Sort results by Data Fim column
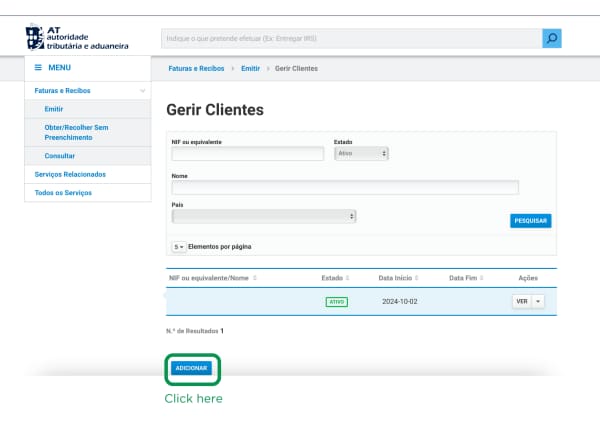Screen dimensions: 600x429 (x=466, y=278)
